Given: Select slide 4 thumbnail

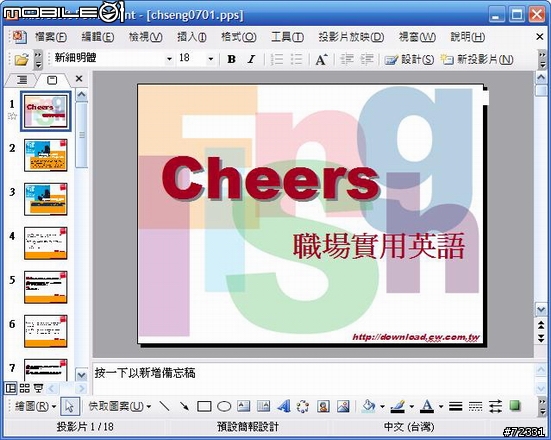Looking at the screenshot, I should tap(46, 243).
